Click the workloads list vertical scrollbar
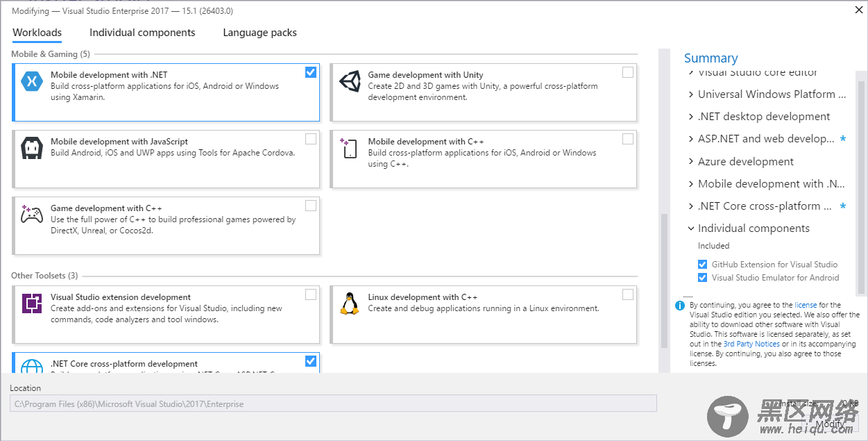This screenshot has height=441, width=868. (664, 281)
